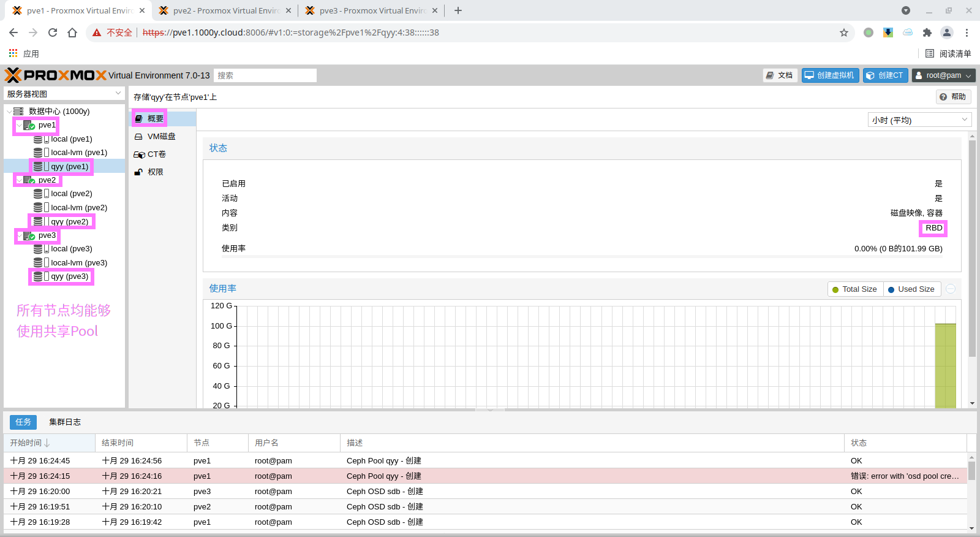
Task: Open the 小时 (平均) timeframe dropdown
Action: click(x=919, y=120)
